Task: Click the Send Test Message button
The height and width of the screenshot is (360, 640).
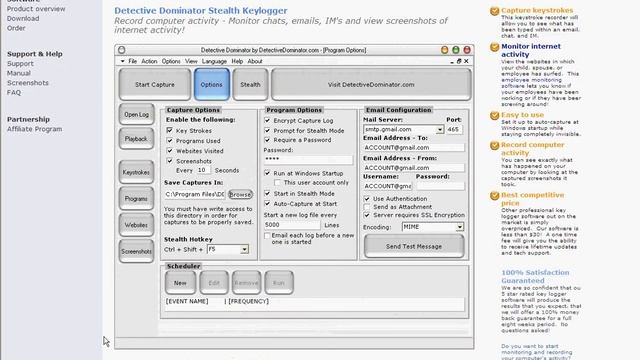Action: pyautogui.click(x=414, y=246)
